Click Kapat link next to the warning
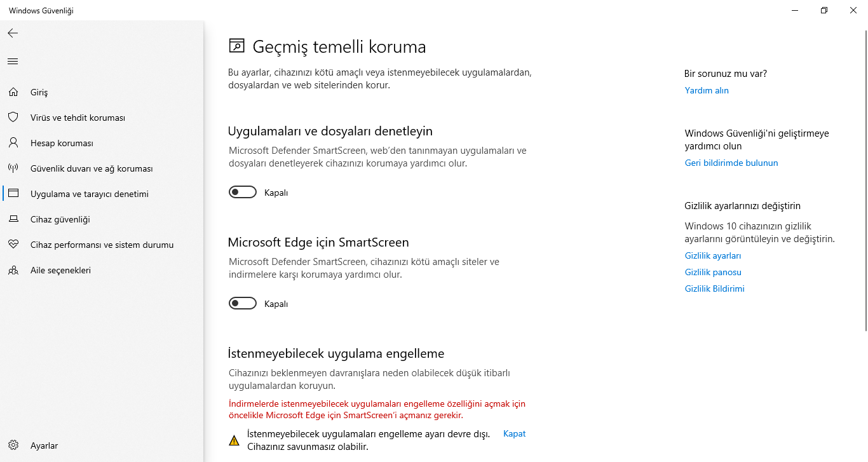 pos(514,433)
